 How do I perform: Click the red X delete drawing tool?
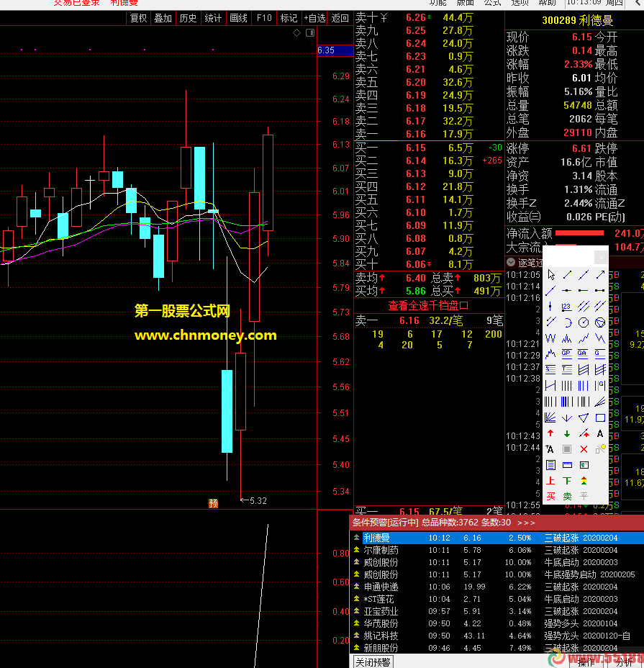click(x=584, y=449)
